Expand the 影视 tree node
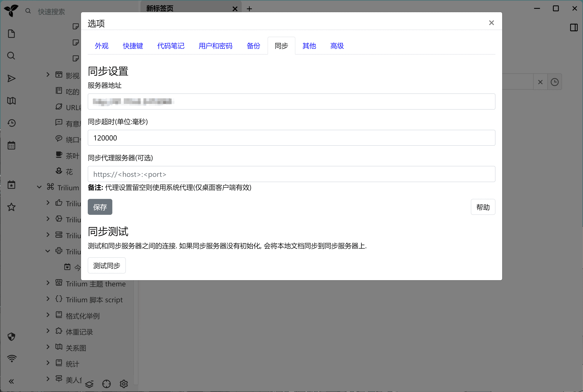 click(48, 75)
